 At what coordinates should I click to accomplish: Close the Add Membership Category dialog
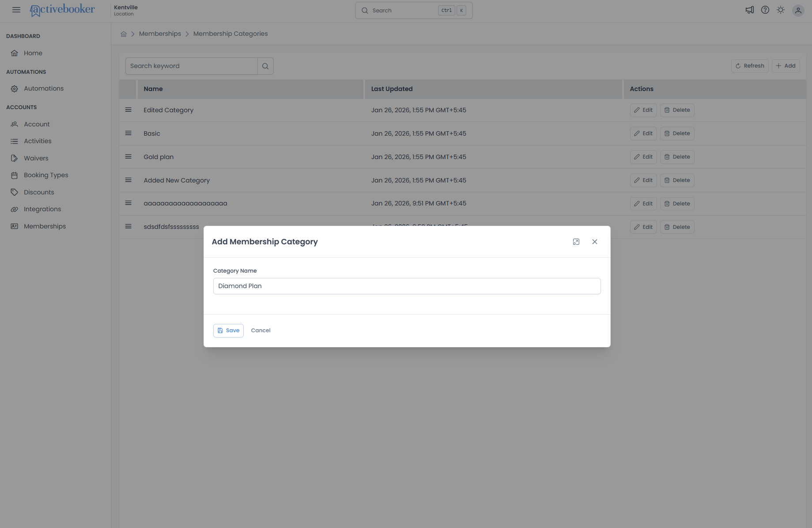tap(595, 242)
